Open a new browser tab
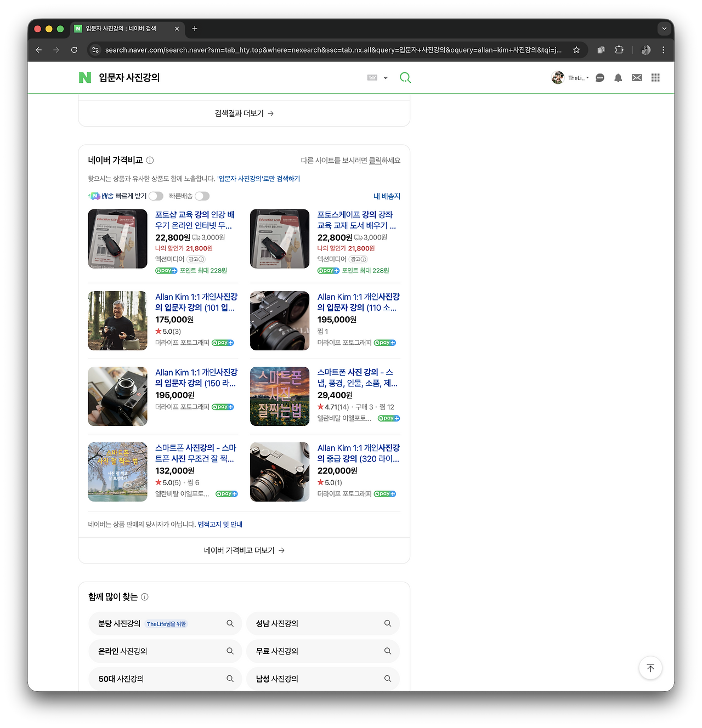Viewport: 702px width, 728px height. point(195,29)
